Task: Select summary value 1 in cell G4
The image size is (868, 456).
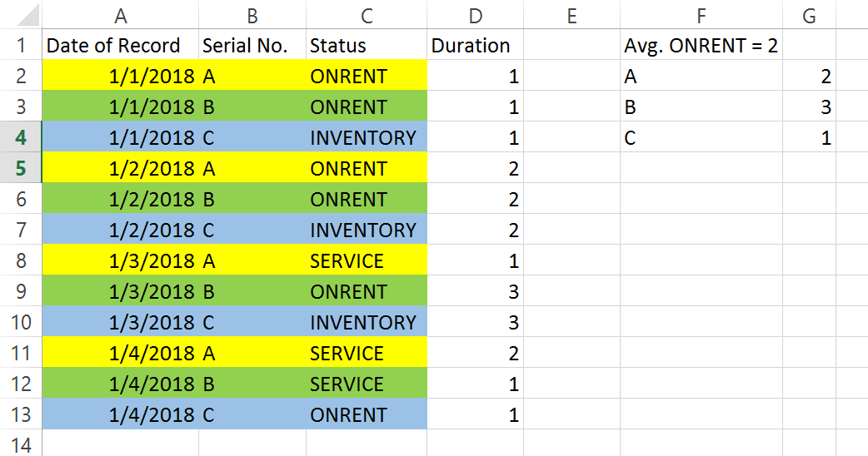Action: [809, 137]
